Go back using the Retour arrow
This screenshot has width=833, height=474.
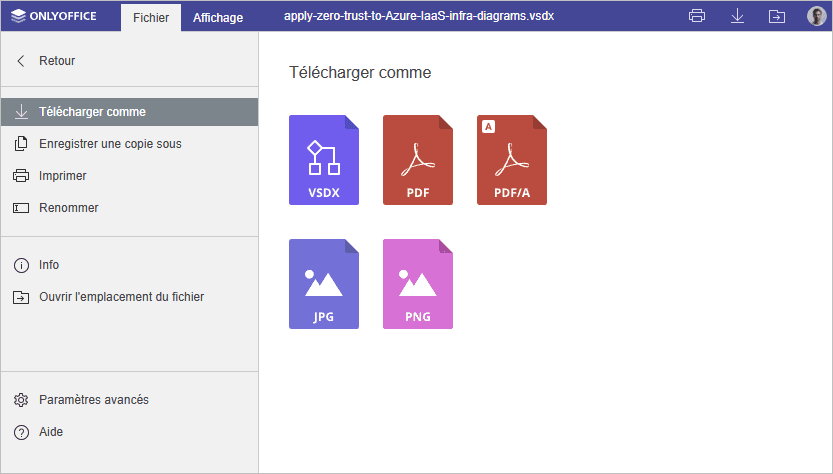tap(21, 61)
